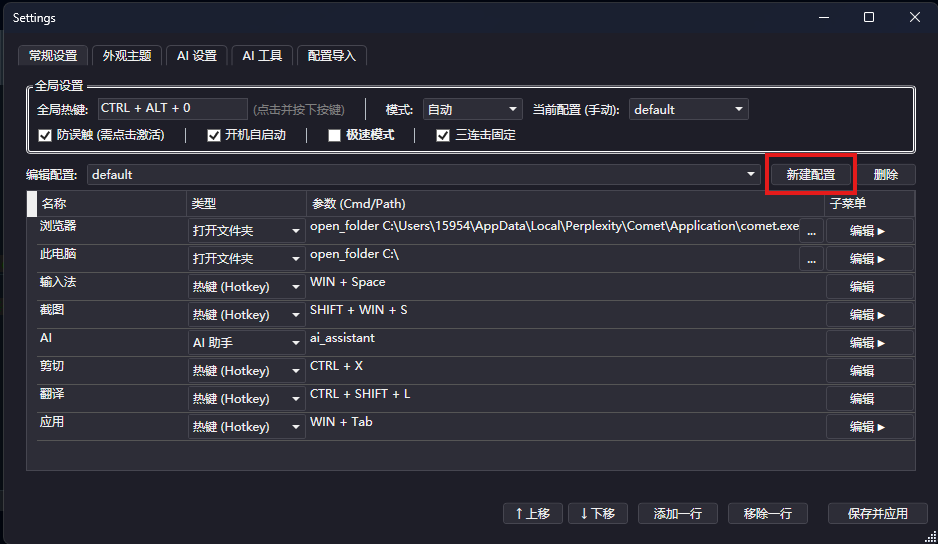Viewport: 938px width, 544px height.
Task: Open the 当前配置 dropdown showing default
Action: [689, 109]
